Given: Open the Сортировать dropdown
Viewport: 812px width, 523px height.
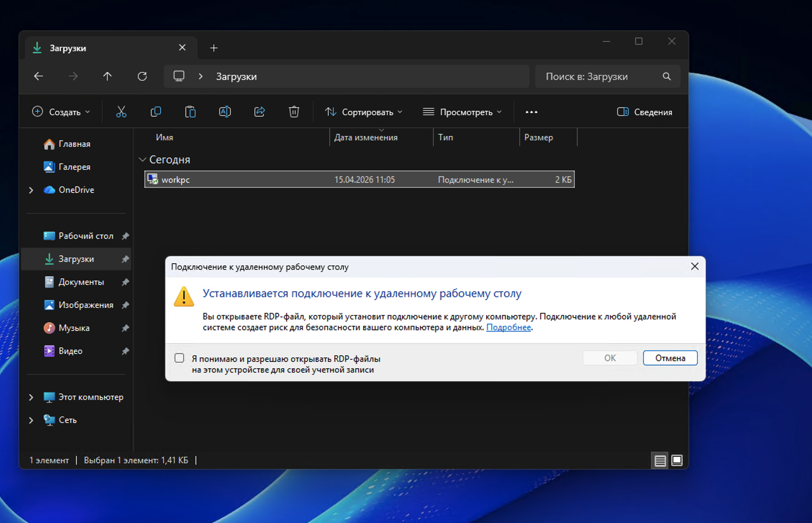Looking at the screenshot, I should [364, 112].
